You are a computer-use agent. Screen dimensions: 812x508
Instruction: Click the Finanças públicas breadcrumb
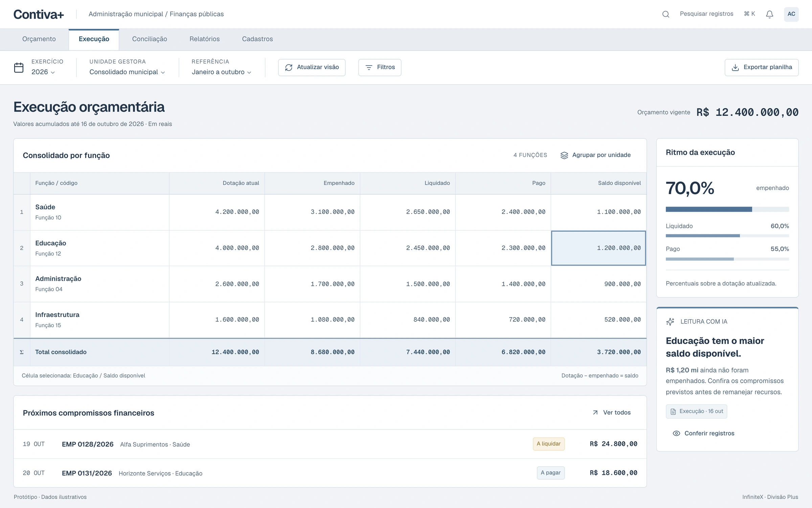[x=197, y=14]
